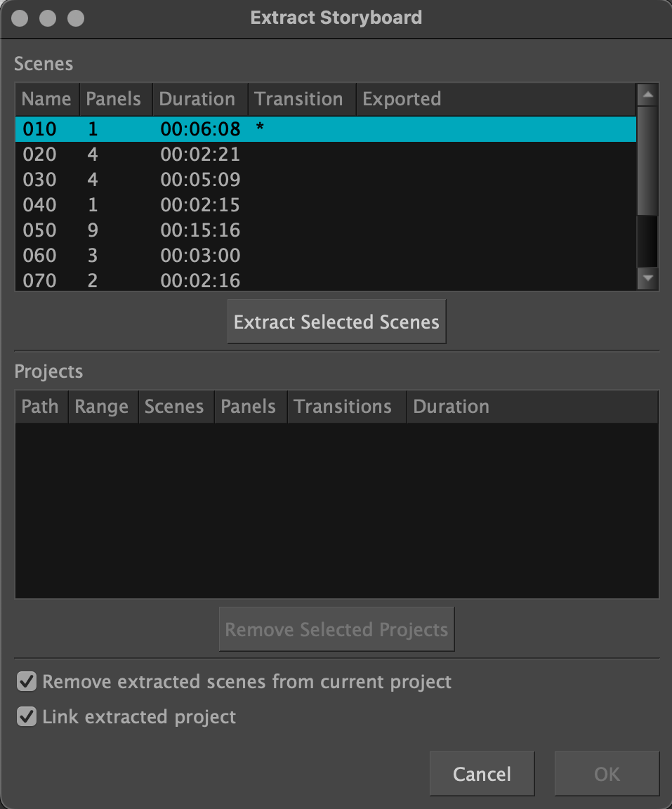Screen dimensions: 672x809
Task: Click the Range column header in Projects
Action: pyautogui.click(x=102, y=407)
